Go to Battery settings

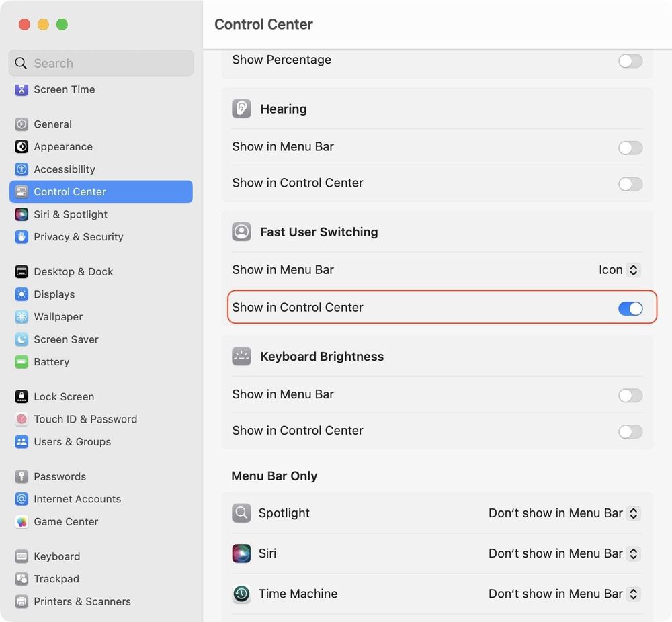(52, 361)
